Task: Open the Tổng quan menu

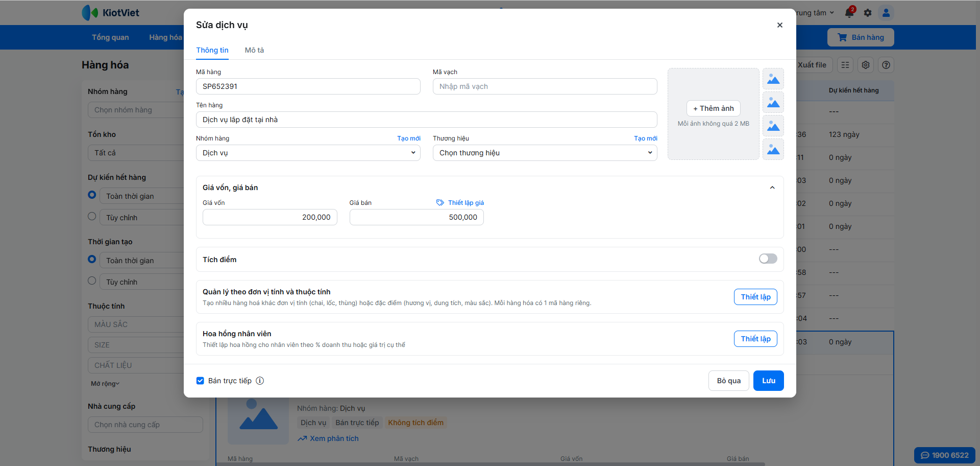Action: tap(110, 37)
